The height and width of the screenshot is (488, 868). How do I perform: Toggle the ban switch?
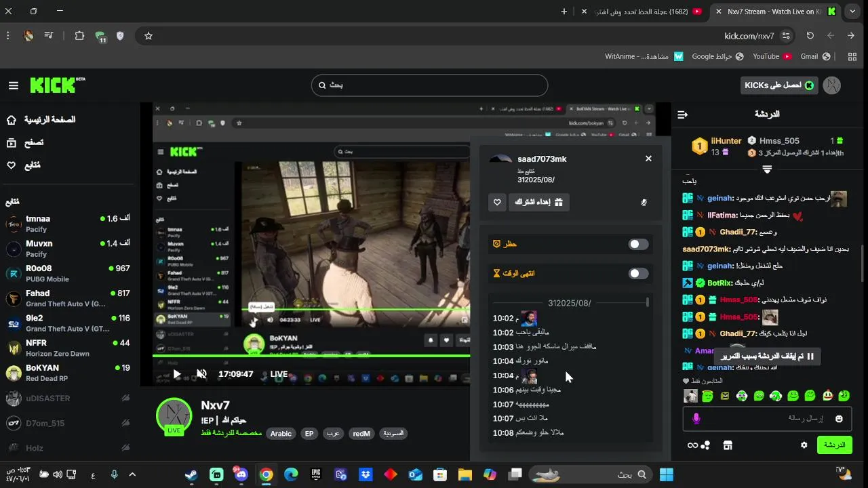click(x=638, y=244)
